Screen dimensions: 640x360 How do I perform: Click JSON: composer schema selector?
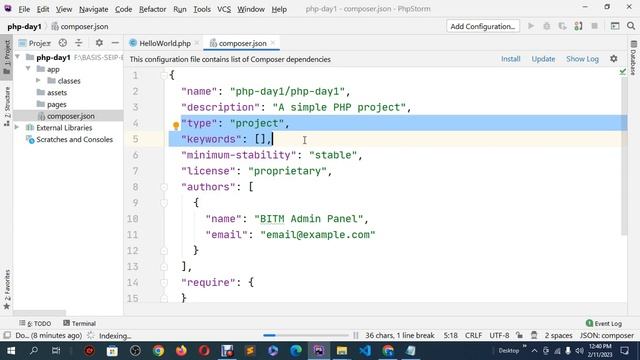point(607,335)
